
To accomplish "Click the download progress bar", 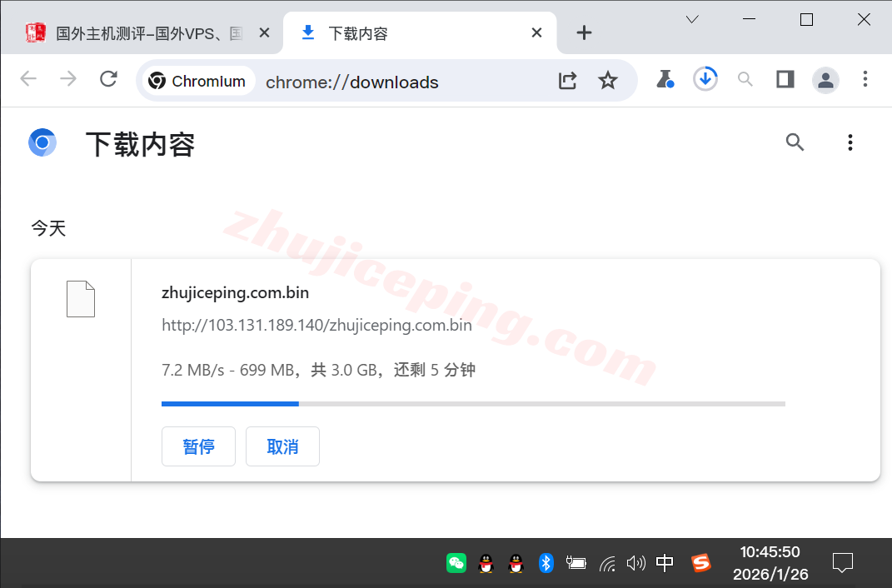I will pos(473,404).
